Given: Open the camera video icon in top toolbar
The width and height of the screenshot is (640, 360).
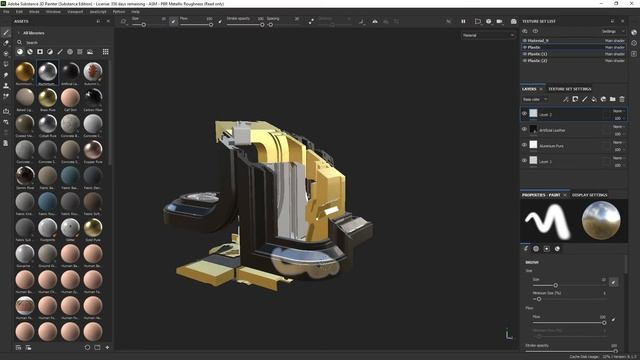Looking at the screenshot, I should pyautogui.click(x=499, y=21).
